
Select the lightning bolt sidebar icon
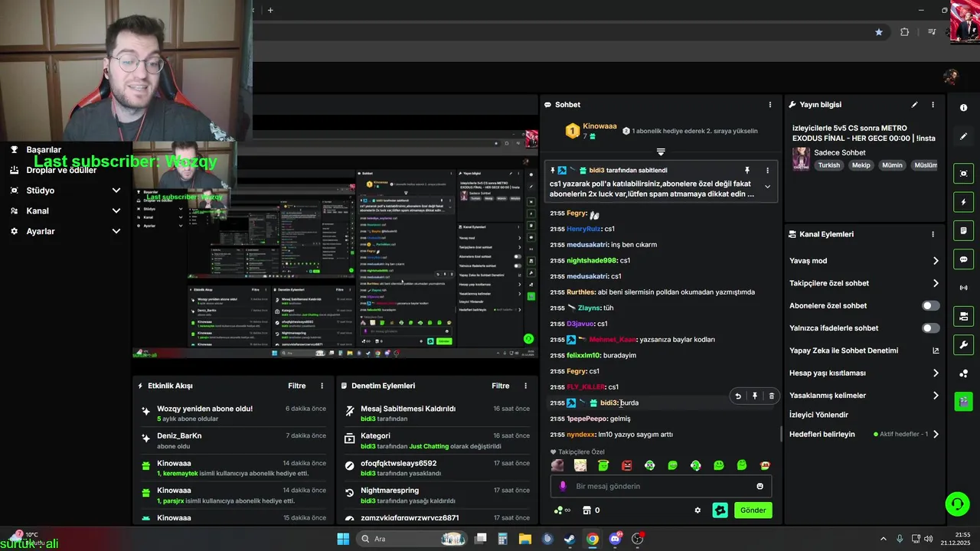(963, 202)
